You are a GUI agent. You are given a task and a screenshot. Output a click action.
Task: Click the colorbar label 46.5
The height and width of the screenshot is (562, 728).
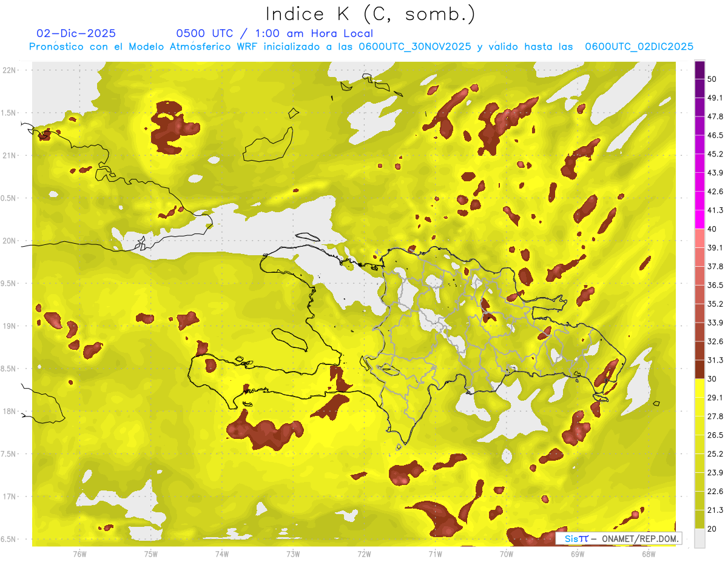coord(715,135)
